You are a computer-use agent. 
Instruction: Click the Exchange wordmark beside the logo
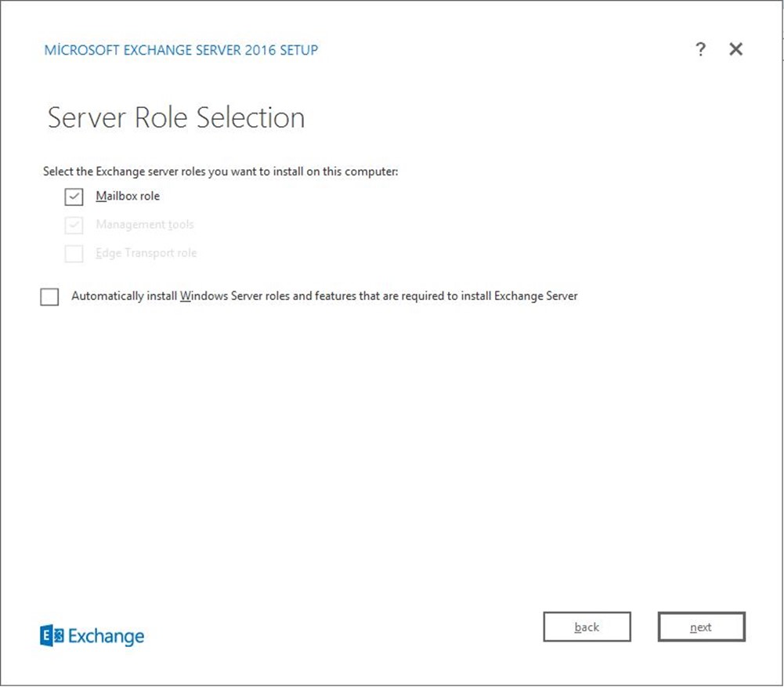106,636
